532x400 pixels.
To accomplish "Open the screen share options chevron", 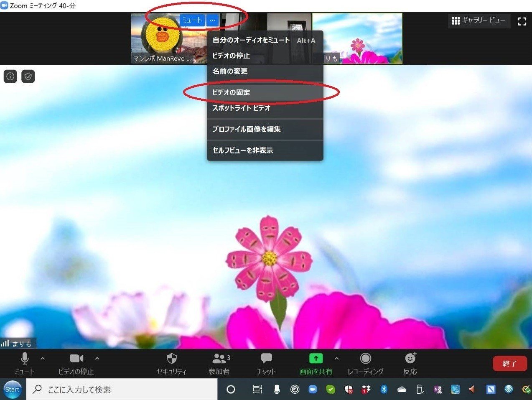I will coord(336,358).
